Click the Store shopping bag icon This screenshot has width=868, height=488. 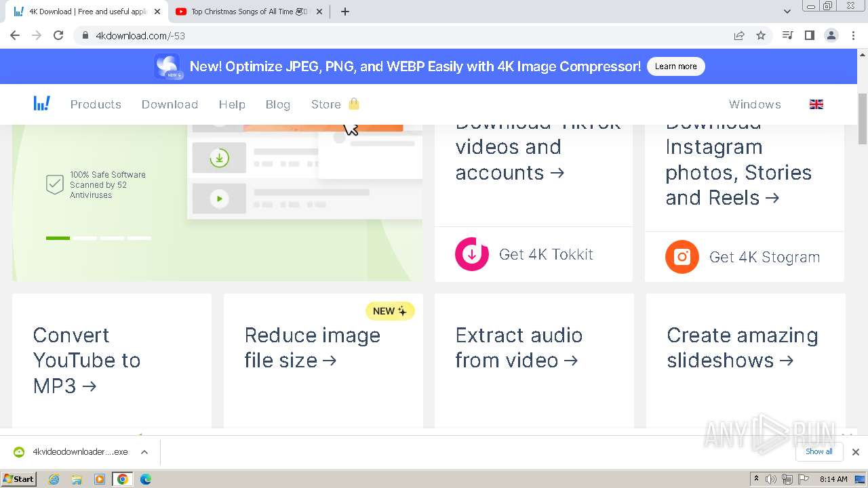pos(353,104)
